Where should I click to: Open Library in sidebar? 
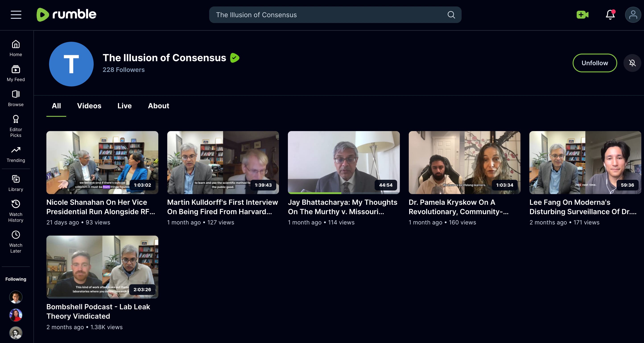[x=16, y=183]
